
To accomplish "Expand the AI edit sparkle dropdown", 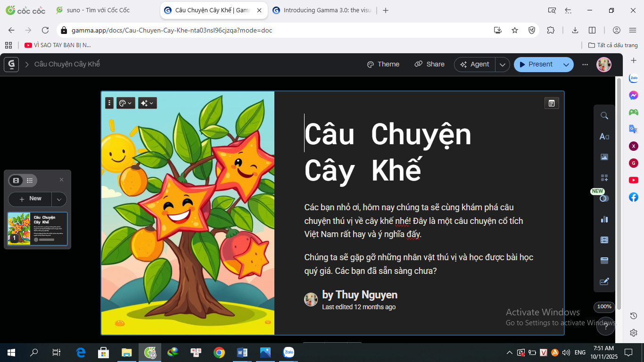I will tap(147, 103).
